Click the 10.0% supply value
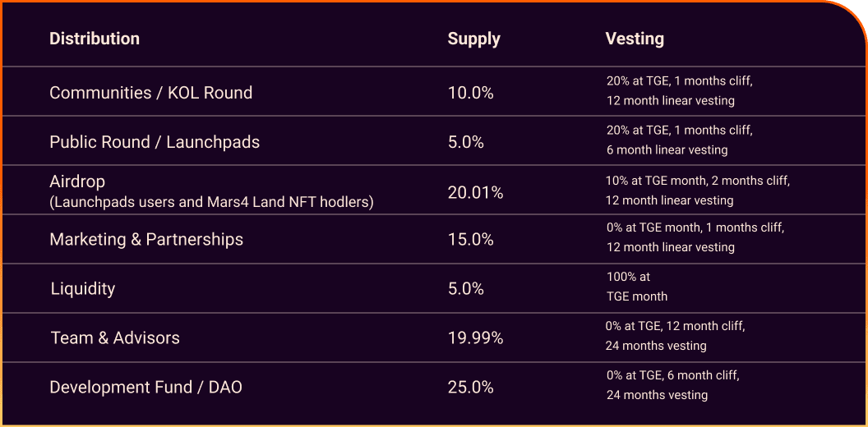The height and width of the screenshot is (427, 868). click(x=470, y=93)
